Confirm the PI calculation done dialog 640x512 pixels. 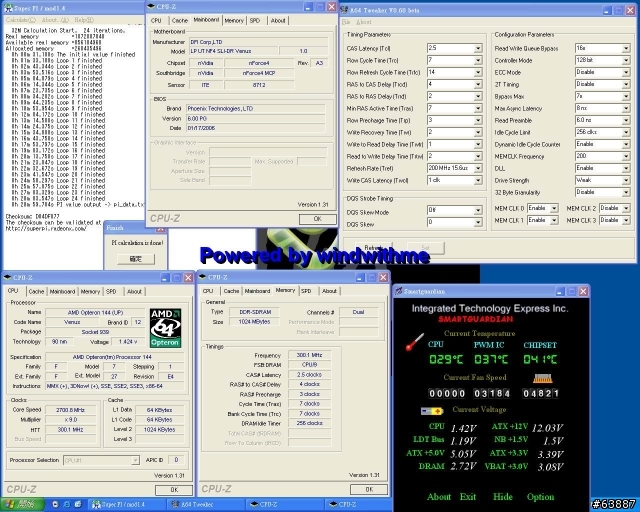(x=136, y=259)
